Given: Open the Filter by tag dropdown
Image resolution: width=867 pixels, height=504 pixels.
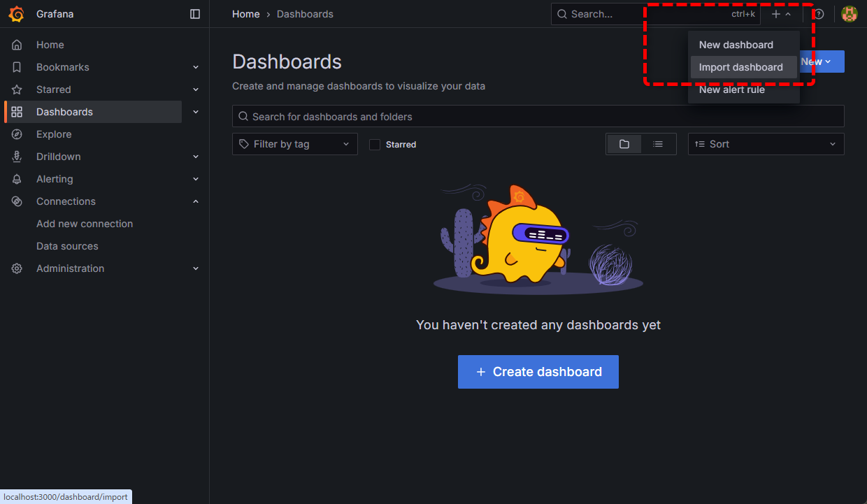Looking at the screenshot, I should (x=295, y=144).
